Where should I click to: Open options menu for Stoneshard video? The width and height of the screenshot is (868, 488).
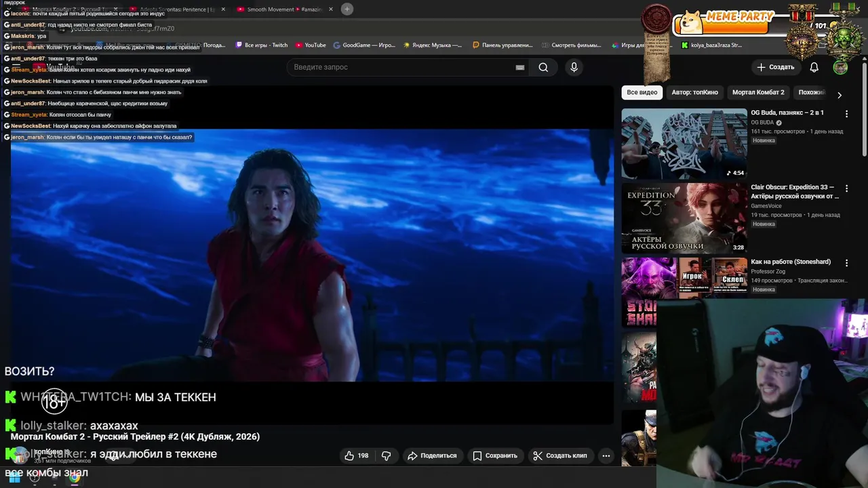[x=846, y=263]
